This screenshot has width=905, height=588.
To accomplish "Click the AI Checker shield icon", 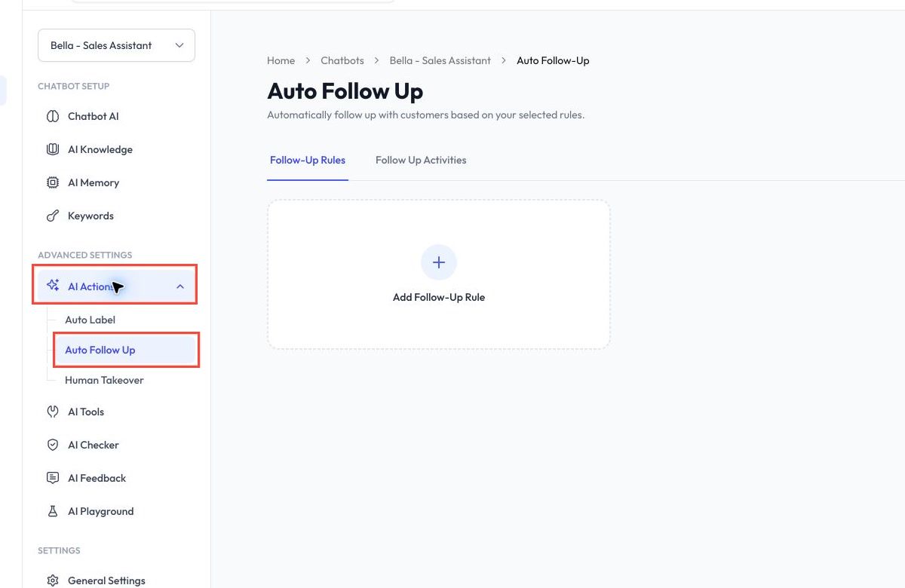I will tap(53, 445).
